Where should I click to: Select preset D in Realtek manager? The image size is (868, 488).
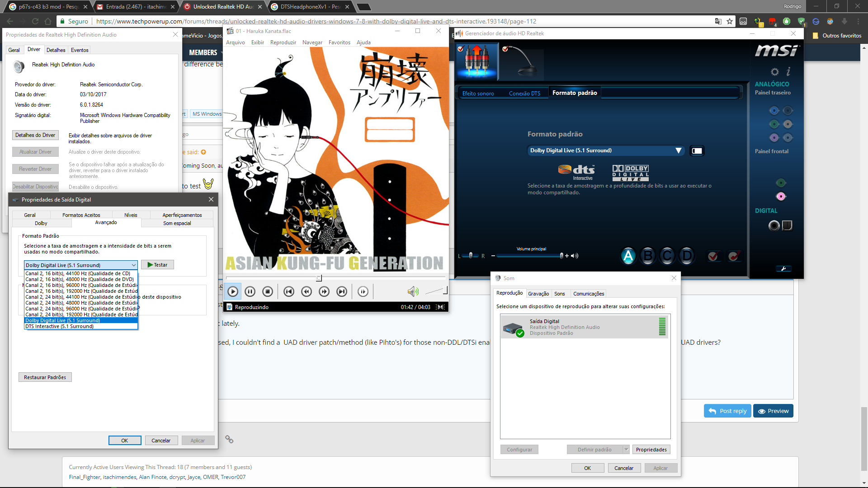click(687, 256)
